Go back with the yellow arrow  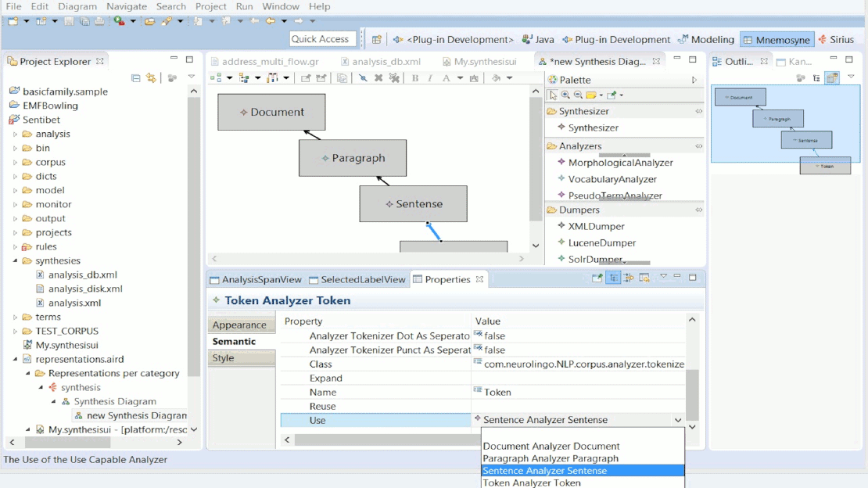tap(270, 21)
